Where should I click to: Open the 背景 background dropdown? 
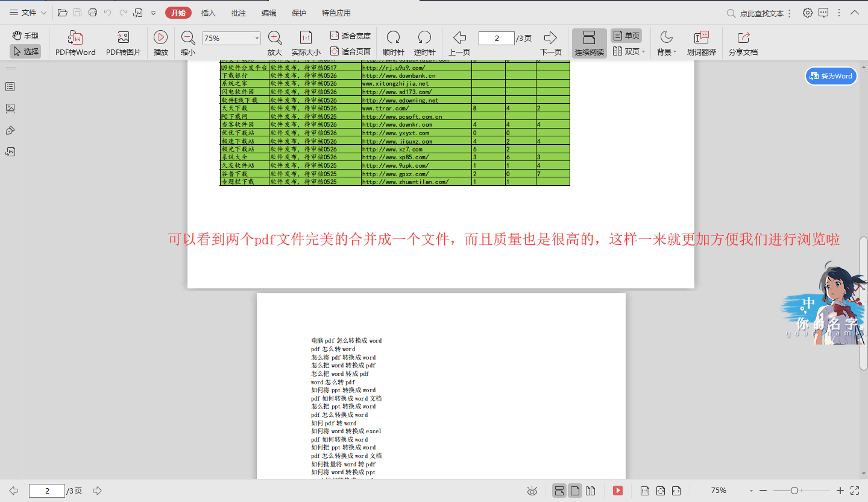(667, 43)
